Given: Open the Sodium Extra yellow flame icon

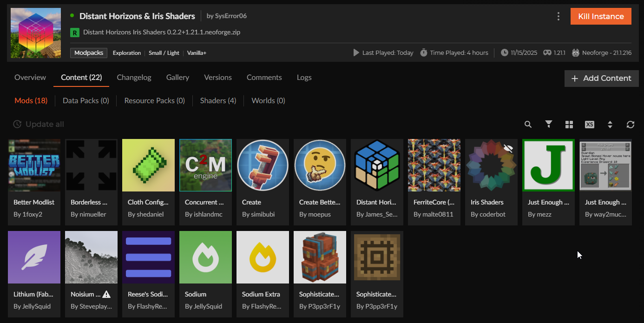Looking at the screenshot, I should 263,257.
